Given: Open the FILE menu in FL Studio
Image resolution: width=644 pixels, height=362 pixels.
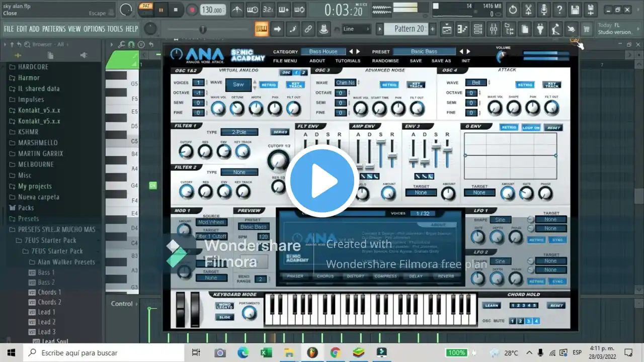Looking at the screenshot, I should point(9,29).
